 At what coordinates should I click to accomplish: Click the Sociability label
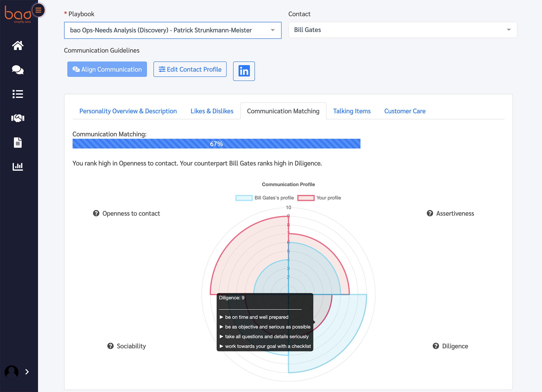click(131, 346)
